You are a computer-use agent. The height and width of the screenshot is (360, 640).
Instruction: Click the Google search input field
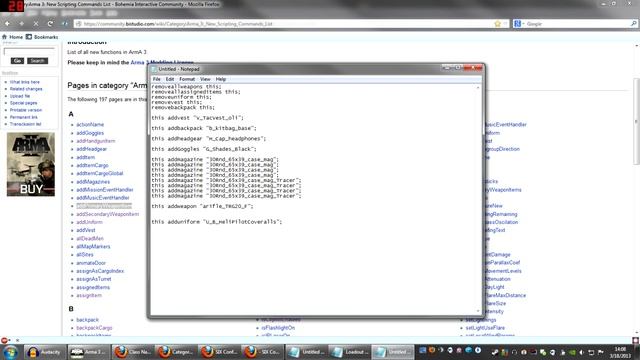click(x=578, y=24)
